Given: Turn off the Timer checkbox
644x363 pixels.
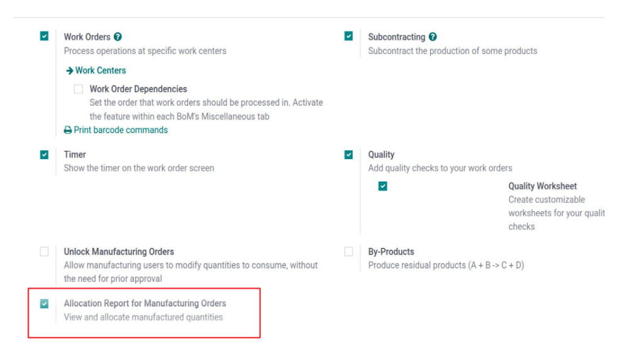Looking at the screenshot, I should pos(45,154).
